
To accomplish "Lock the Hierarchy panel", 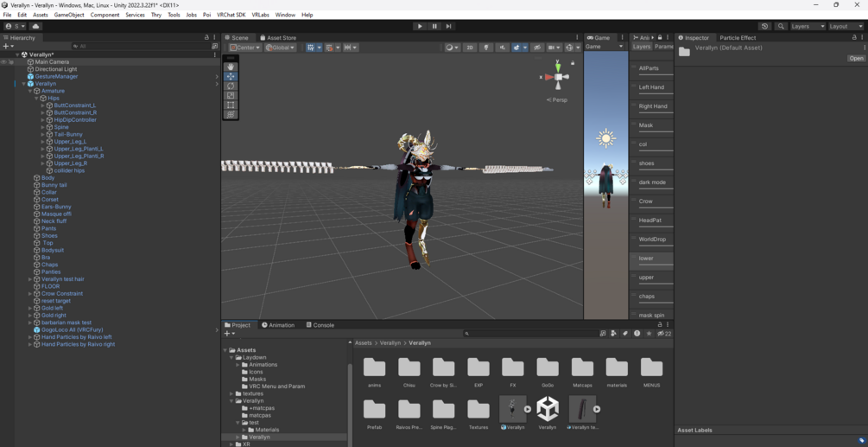I will click(207, 38).
